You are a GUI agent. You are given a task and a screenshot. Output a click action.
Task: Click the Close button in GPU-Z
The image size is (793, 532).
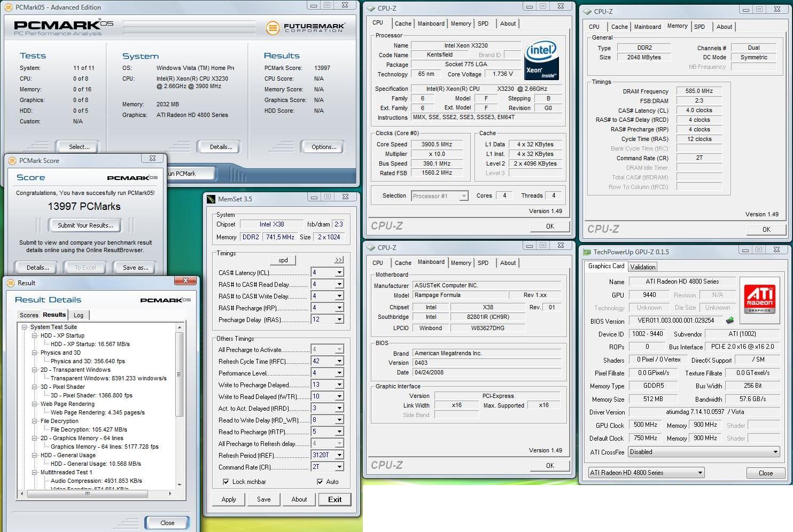click(766, 473)
